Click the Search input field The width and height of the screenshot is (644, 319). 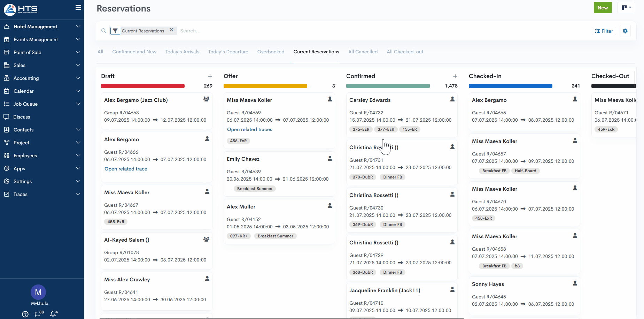pos(244,31)
